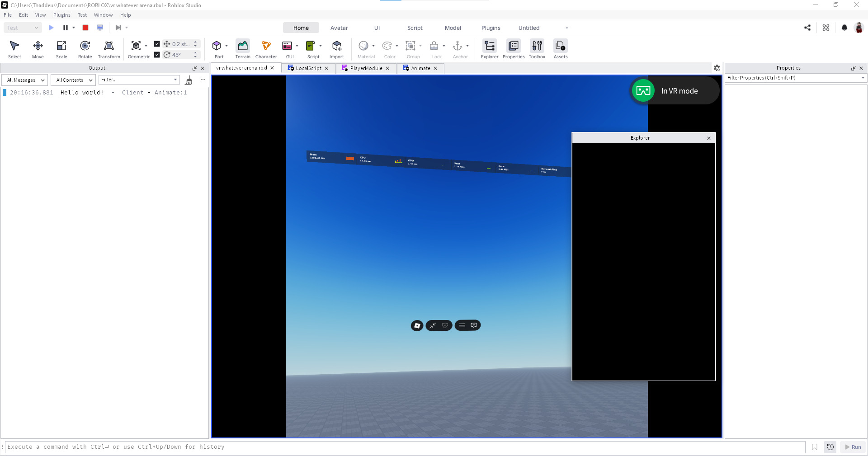Screen dimensions: 868x470
Task: Clear the Output log with the broom icon
Action: pos(189,80)
